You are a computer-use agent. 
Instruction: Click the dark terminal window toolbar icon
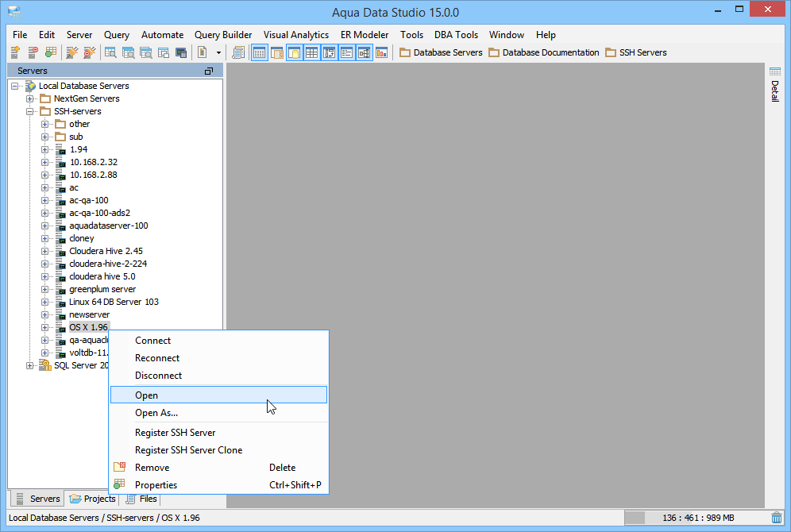pyautogui.click(x=181, y=52)
